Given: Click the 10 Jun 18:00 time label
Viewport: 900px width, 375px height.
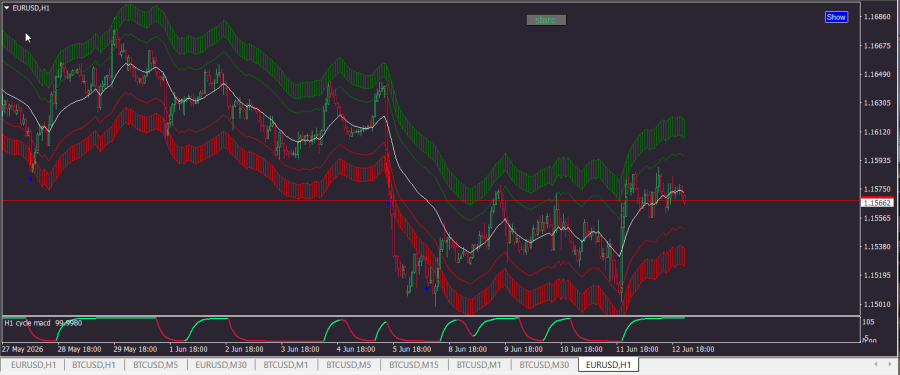Looking at the screenshot, I should click(581, 349).
